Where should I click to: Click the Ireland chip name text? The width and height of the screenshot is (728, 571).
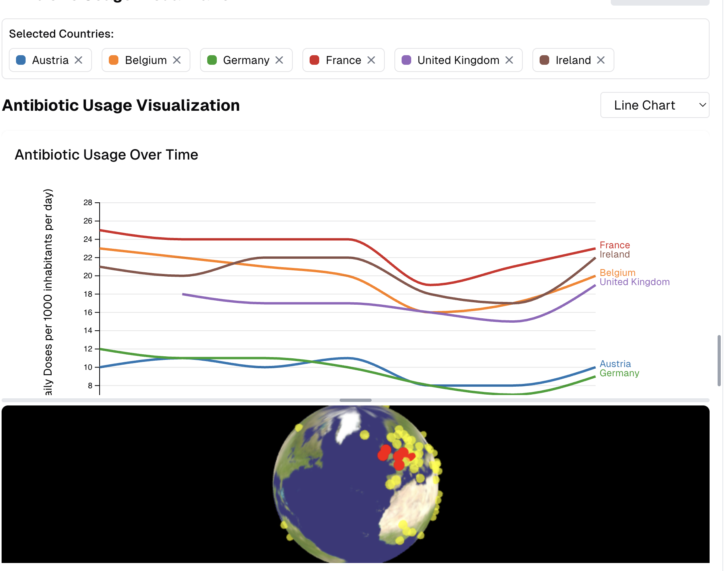point(573,60)
